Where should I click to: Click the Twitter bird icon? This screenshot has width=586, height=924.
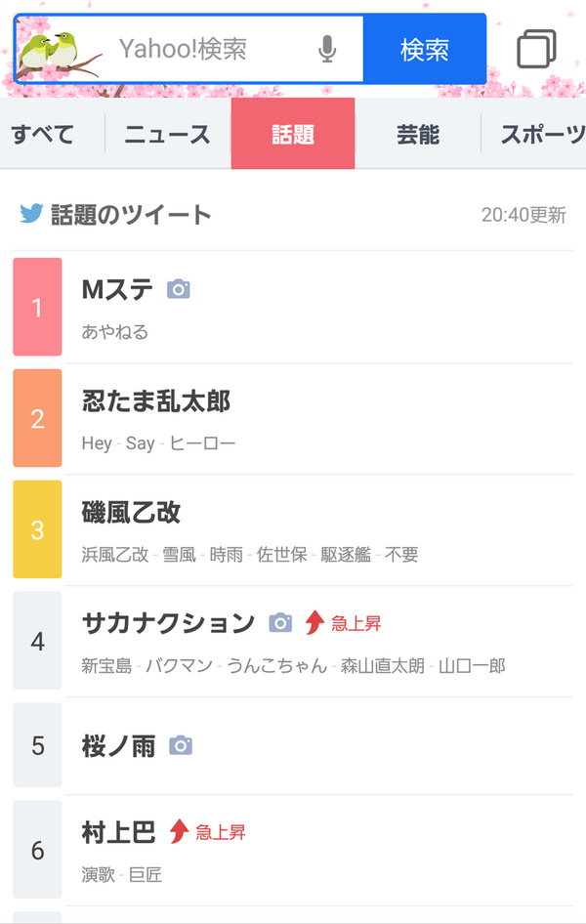31,214
